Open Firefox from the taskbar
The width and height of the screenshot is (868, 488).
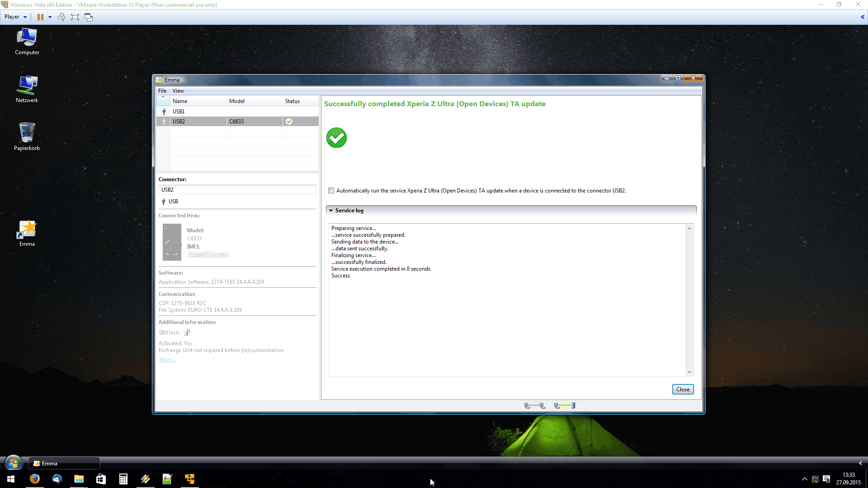34,479
